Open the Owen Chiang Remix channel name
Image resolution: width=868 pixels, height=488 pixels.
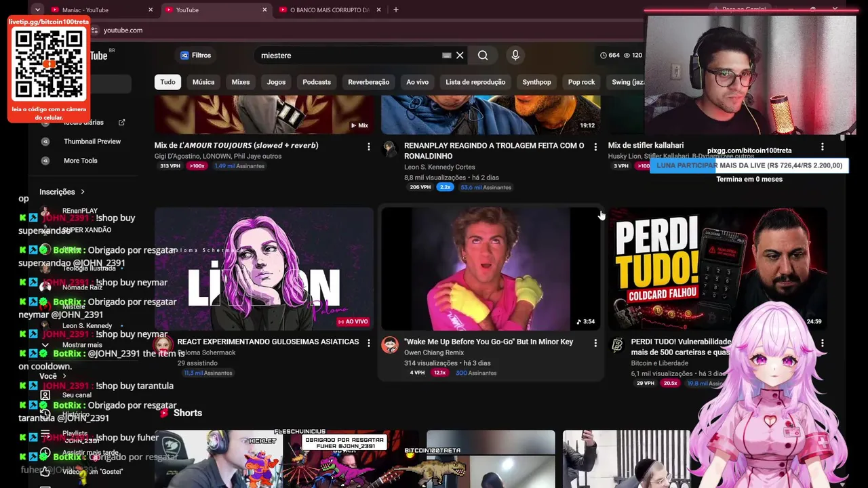(x=434, y=352)
